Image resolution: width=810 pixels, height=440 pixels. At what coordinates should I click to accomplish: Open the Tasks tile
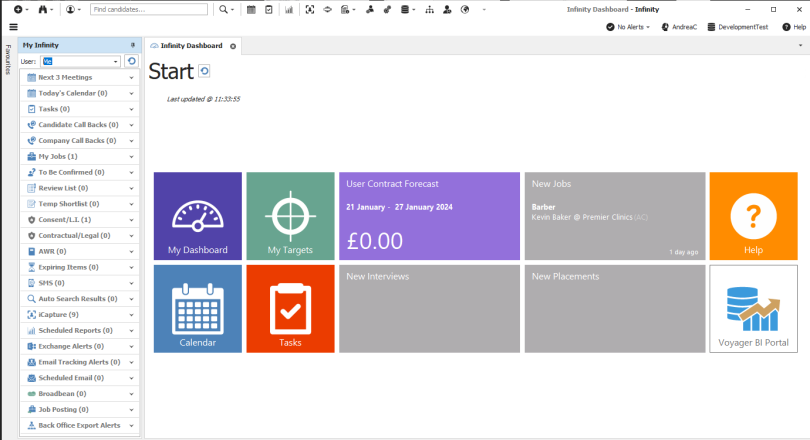point(290,308)
